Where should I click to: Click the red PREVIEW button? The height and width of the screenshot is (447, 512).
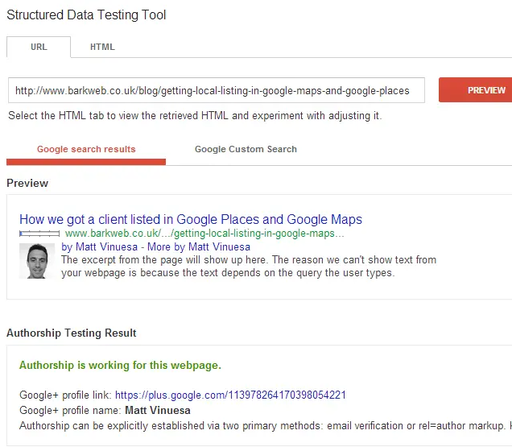click(x=476, y=90)
